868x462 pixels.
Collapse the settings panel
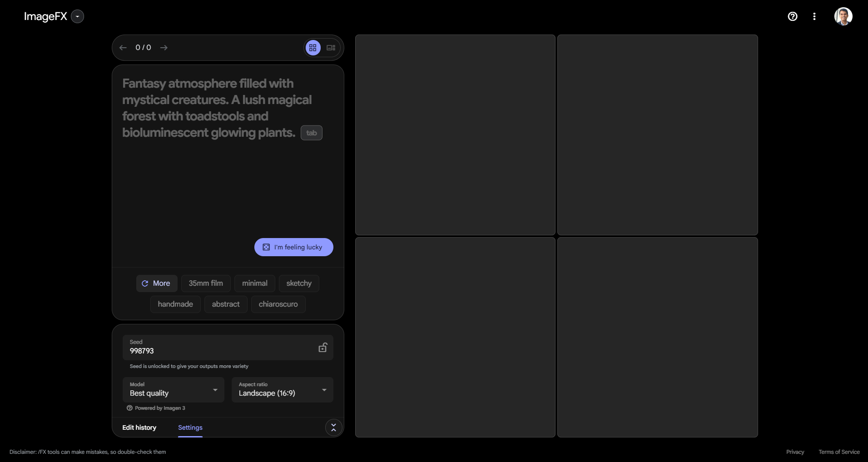(x=334, y=427)
